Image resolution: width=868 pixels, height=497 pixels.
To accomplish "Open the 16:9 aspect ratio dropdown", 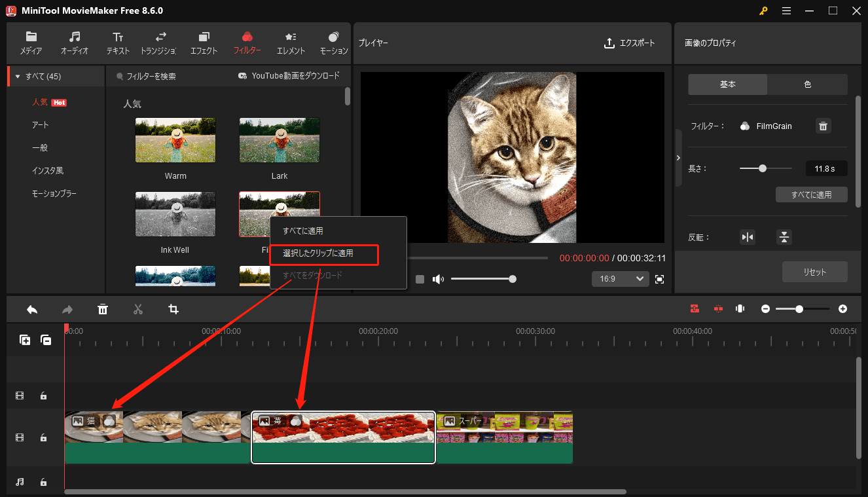I will [x=619, y=278].
